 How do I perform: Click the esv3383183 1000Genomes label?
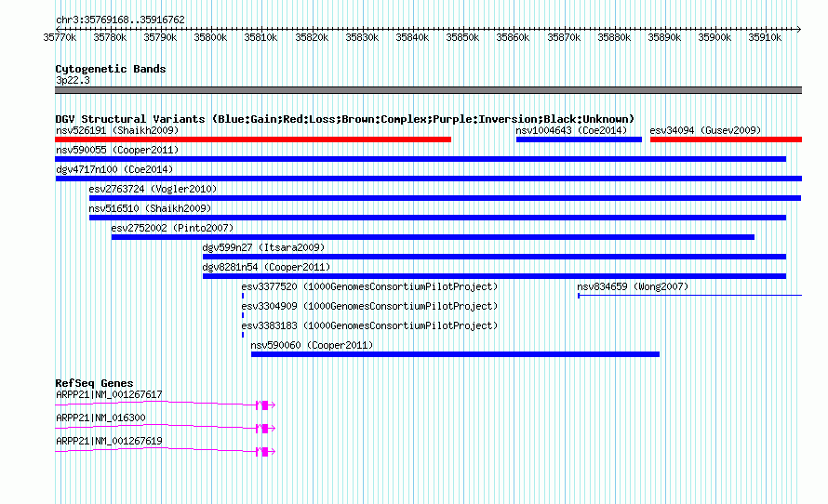pos(369,325)
